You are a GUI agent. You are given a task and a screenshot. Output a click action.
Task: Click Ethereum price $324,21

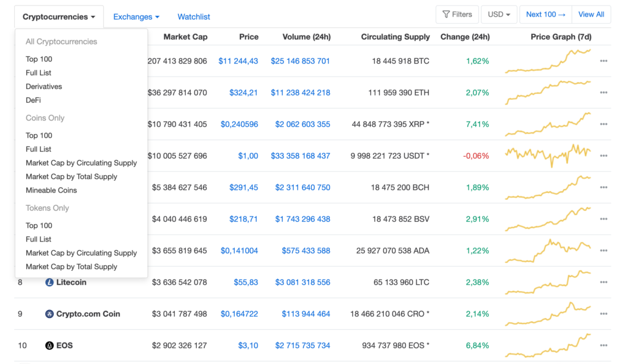point(243,93)
